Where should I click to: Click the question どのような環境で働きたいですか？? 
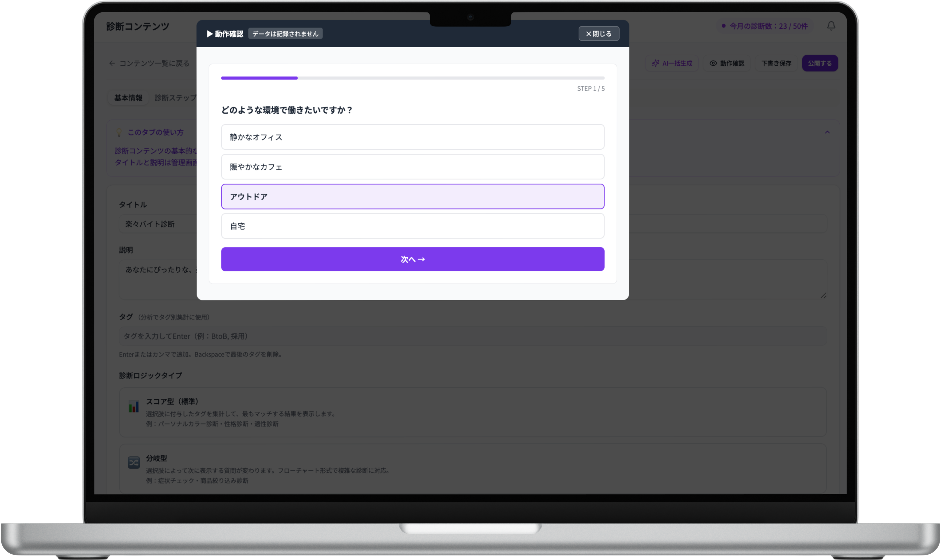click(287, 110)
